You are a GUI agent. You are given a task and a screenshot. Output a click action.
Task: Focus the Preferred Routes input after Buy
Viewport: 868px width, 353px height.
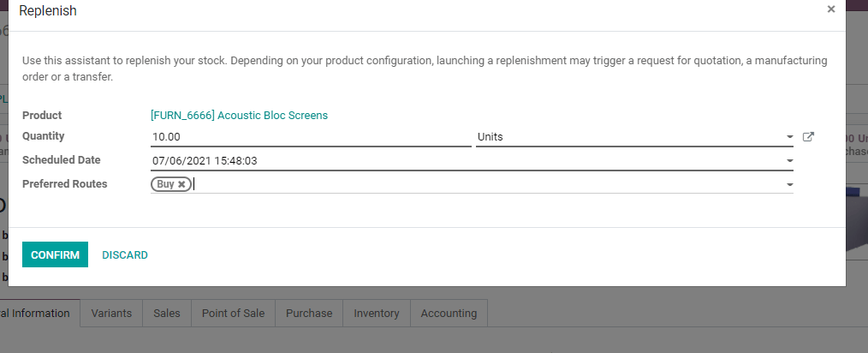pyautogui.click(x=488, y=184)
